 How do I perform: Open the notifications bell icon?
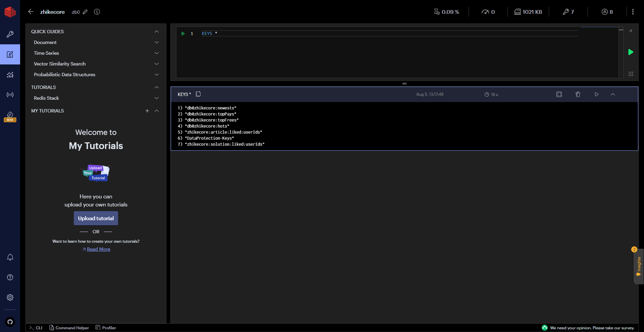[x=10, y=257]
